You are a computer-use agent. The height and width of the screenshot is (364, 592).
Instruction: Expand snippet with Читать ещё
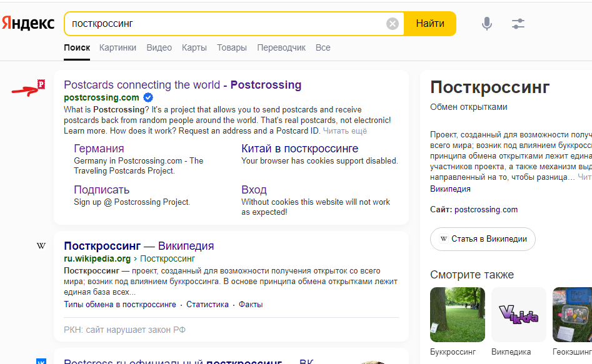344,131
